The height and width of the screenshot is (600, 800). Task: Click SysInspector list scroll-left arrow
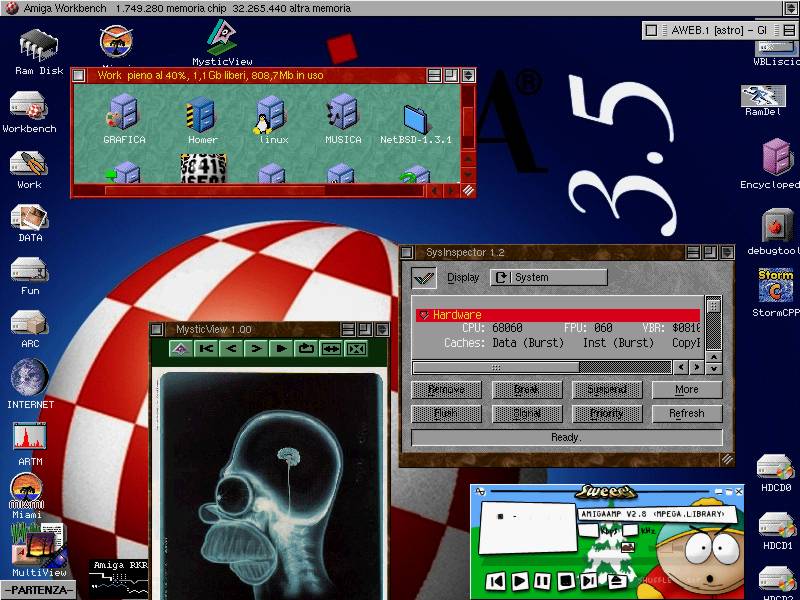click(681, 367)
